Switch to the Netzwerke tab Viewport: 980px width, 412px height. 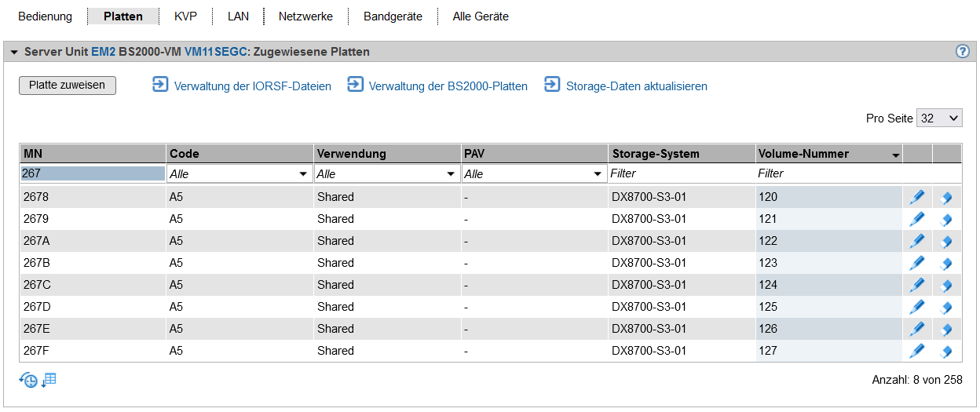click(305, 16)
